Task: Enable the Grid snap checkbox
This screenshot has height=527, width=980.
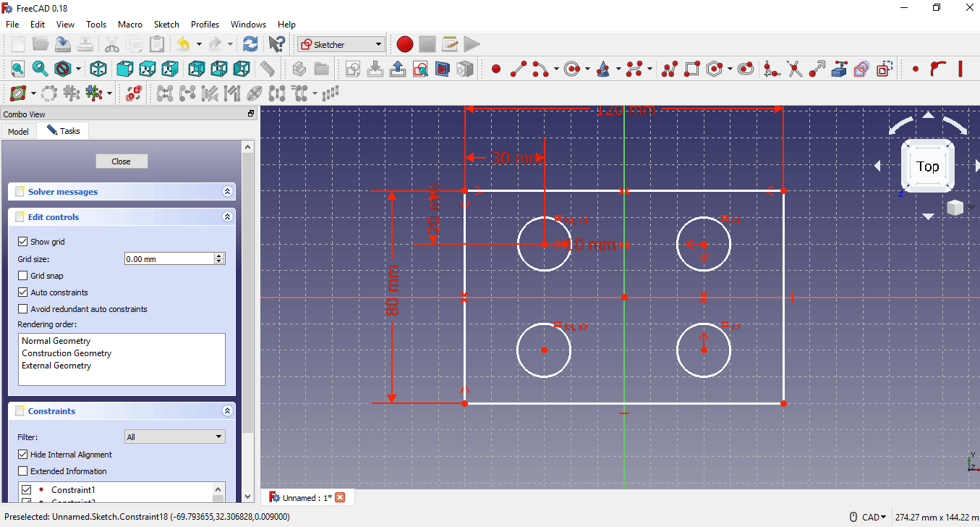Action: tap(23, 276)
